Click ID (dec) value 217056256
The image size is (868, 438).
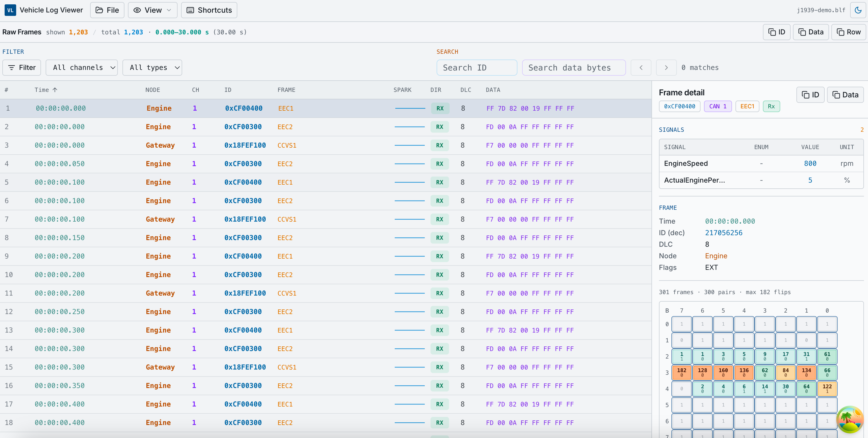[723, 233]
